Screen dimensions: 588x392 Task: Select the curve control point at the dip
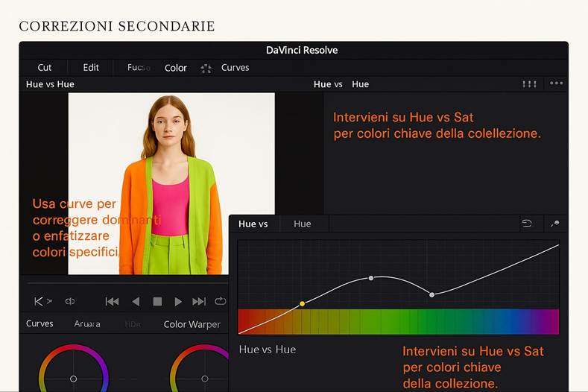point(431,295)
